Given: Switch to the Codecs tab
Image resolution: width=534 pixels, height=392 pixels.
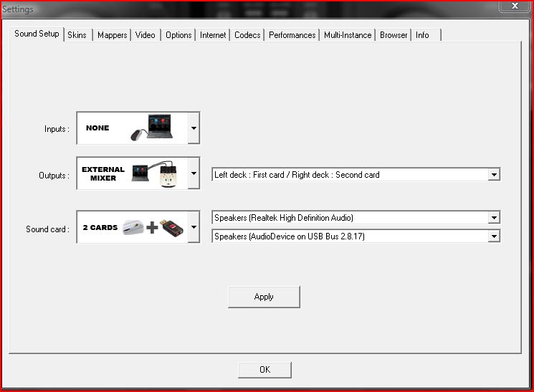Looking at the screenshot, I should point(247,35).
